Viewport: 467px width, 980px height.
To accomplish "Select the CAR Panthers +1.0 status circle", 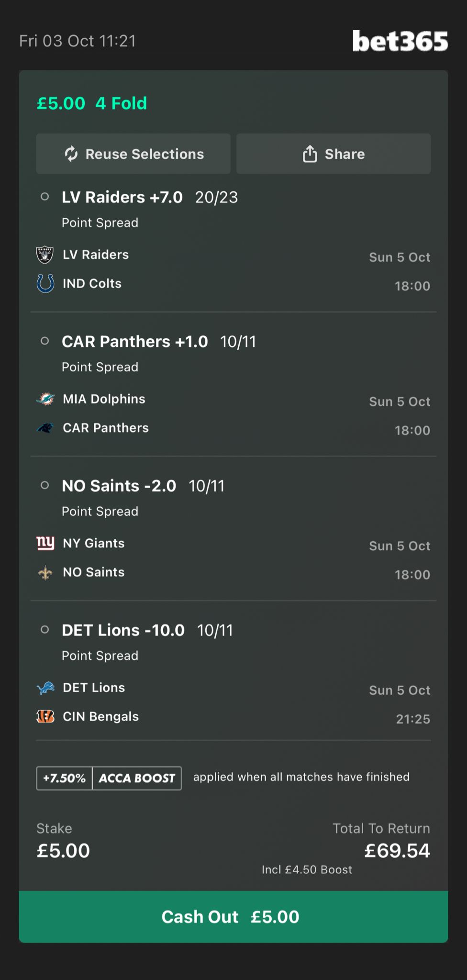I will pyautogui.click(x=45, y=341).
